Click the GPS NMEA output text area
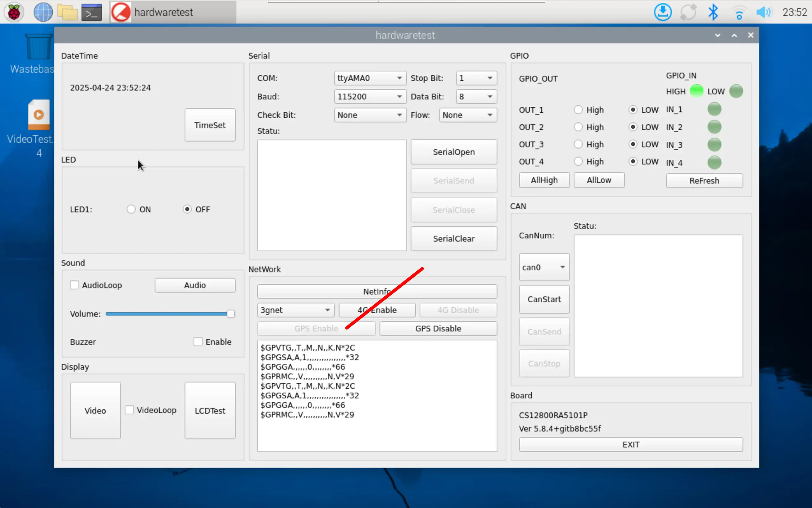812x508 pixels. point(377,396)
